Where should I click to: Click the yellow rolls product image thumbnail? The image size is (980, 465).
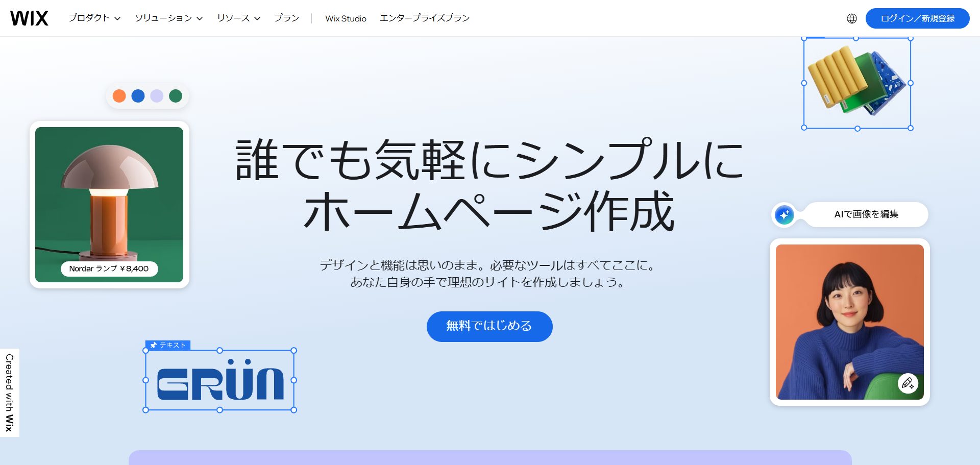click(x=856, y=82)
